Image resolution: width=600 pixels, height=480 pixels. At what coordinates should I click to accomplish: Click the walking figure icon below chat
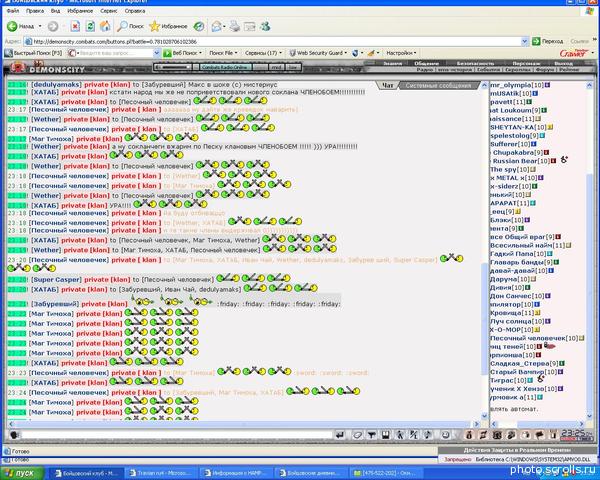pyautogui.click(x=399, y=435)
